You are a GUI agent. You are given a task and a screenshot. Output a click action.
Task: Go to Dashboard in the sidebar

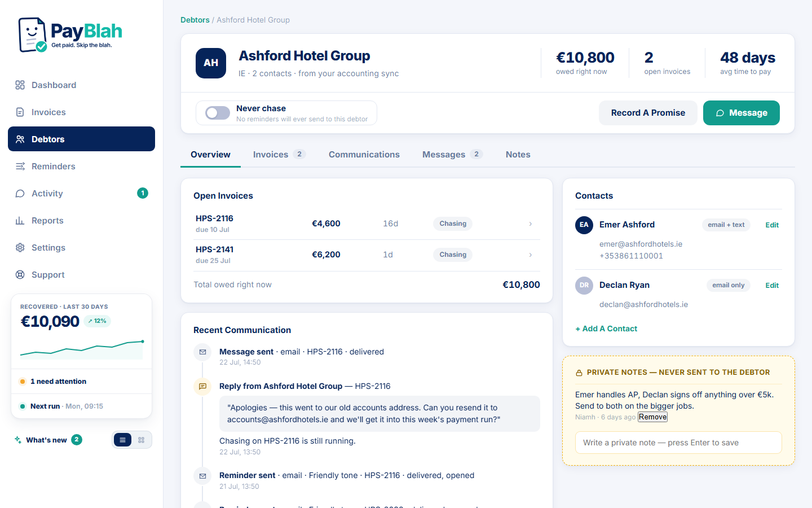[81, 85]
